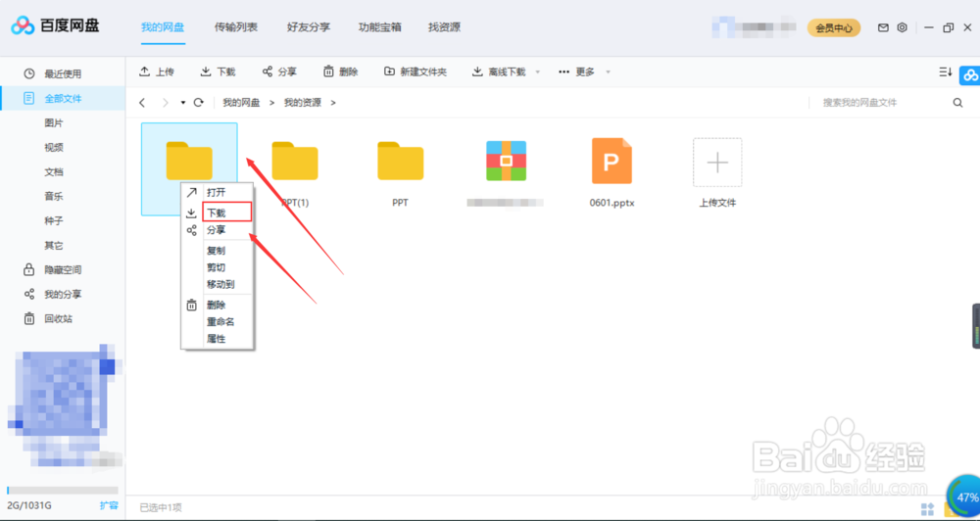Go to 我的资源 in breadcrumb
980x521 pixels.
coord(303,103)
